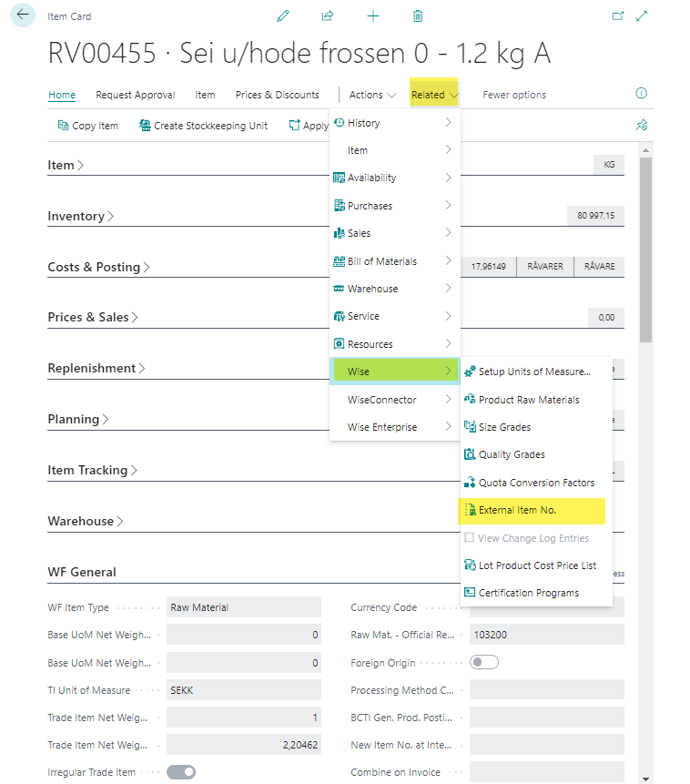Click the pencil edit icon
Viewport: 690px width, 784px height.
point(283,16)
